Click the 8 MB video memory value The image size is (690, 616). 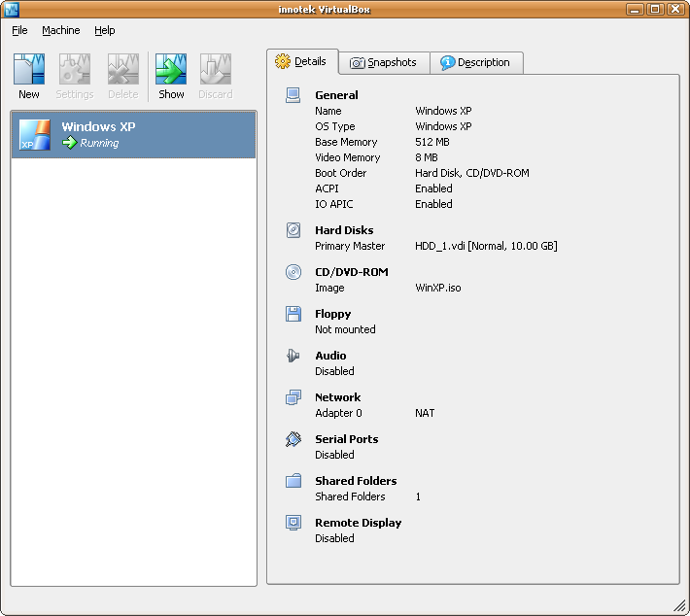click(427, 157)
